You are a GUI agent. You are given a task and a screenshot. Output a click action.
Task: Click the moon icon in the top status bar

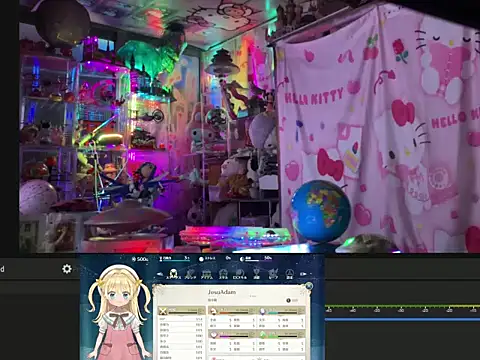click(x=242, y=259)
